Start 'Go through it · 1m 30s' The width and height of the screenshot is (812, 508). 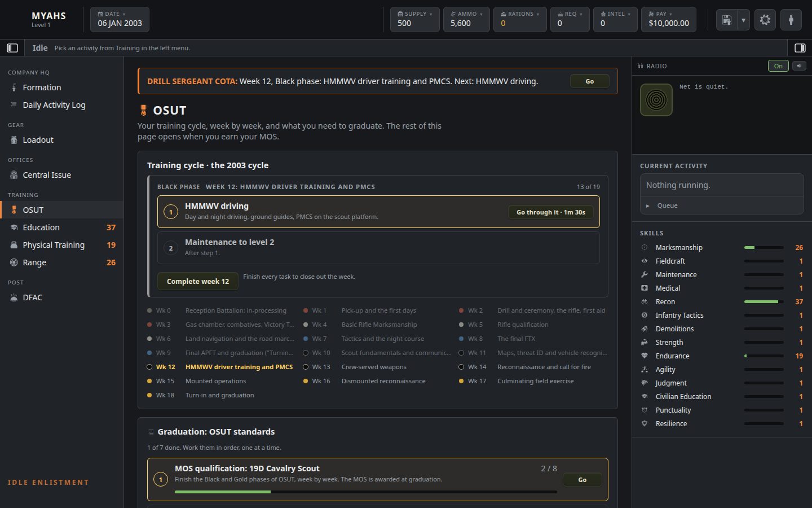551,212
